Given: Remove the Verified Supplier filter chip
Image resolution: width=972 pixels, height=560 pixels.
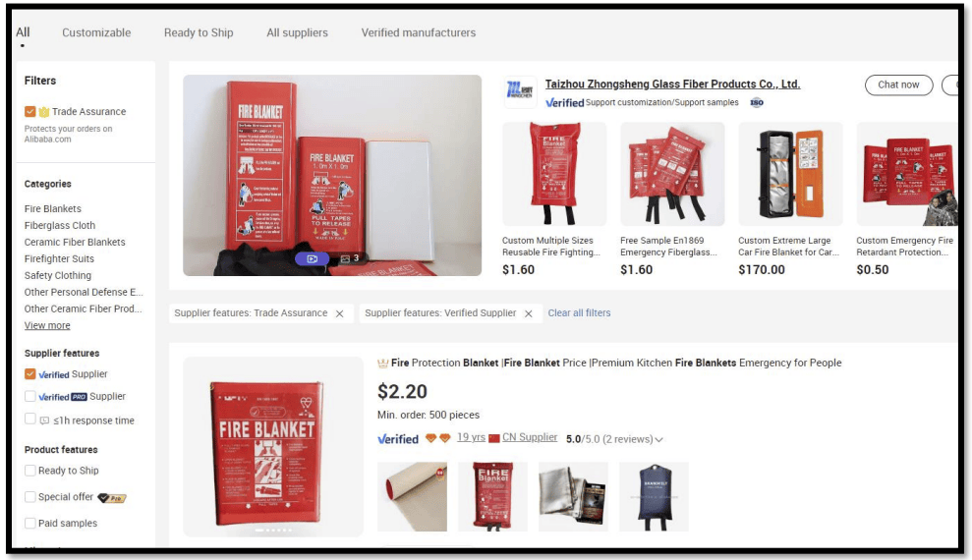Looking at the screenshot, I should click(x=528, y=313).
